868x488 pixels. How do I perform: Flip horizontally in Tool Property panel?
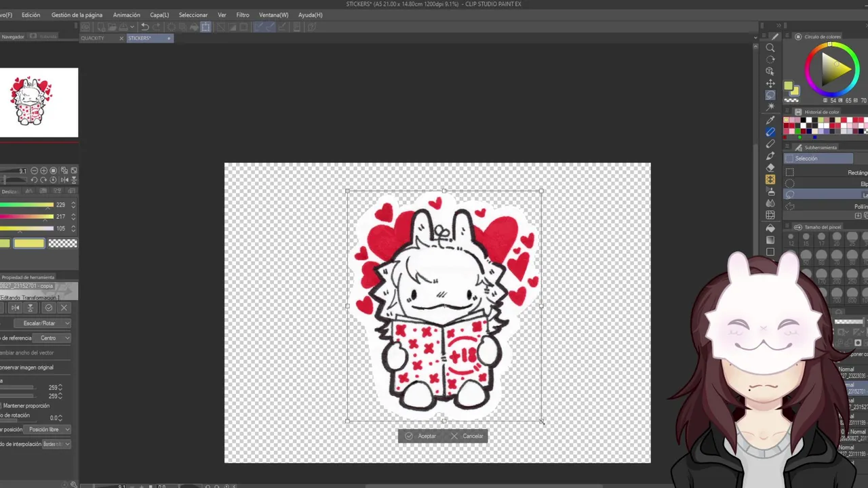tap(16, 308)
